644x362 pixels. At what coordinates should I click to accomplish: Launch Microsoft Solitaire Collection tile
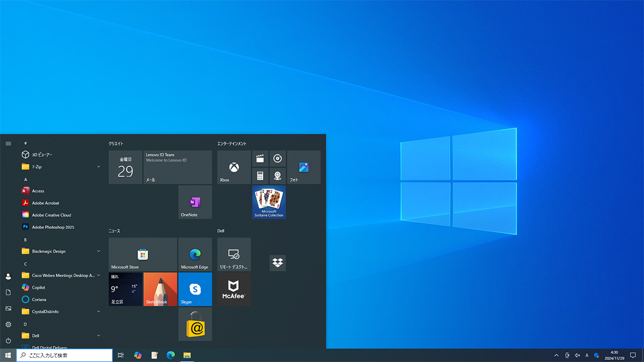269,202
